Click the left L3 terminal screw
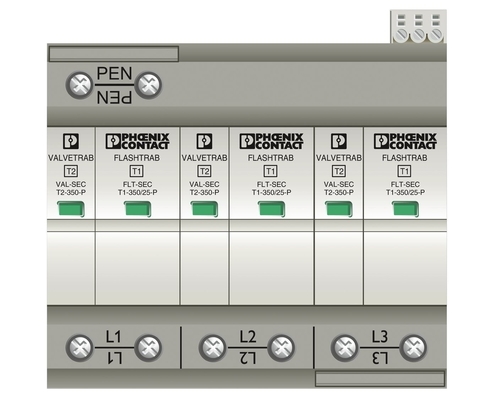This screenshot has width=497, height=400. click(345, 348)
